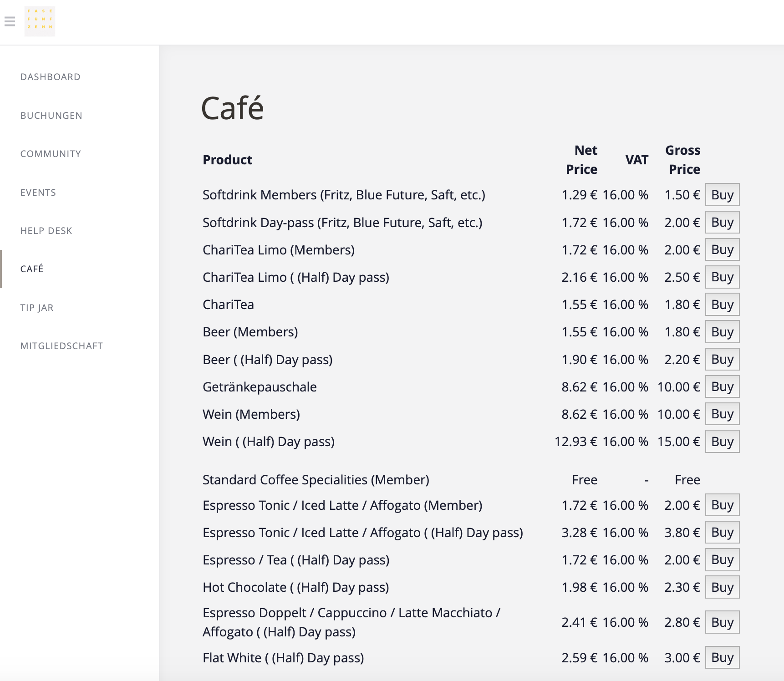Click the Product column header
784x681 pixels.
[227, 159]
